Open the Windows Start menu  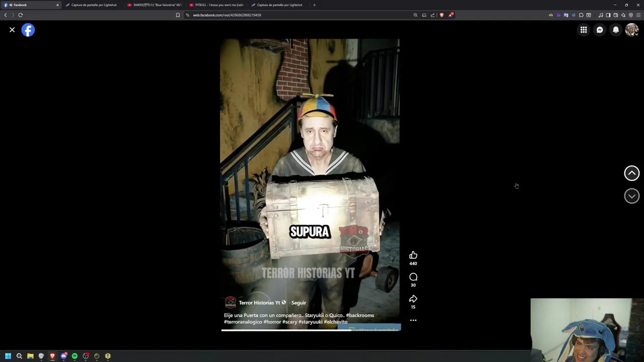point(8,356)
